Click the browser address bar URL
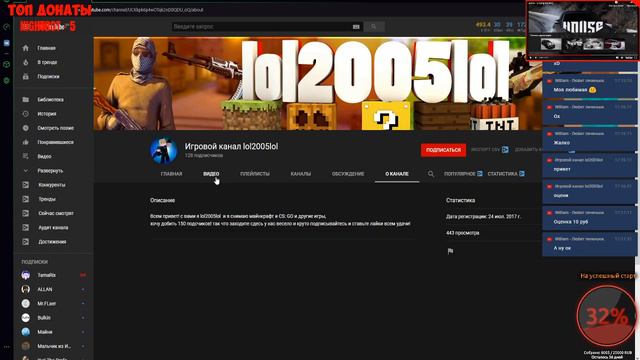The image size is (640, 360). (x=147, y=10)
